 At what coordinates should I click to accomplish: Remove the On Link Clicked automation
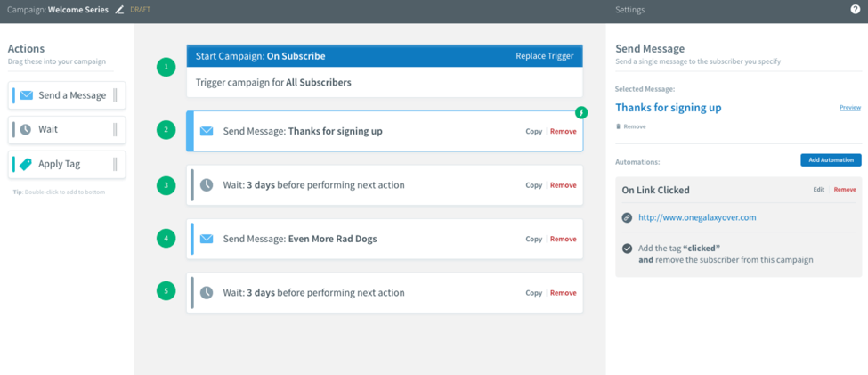[x=845, y=190]
